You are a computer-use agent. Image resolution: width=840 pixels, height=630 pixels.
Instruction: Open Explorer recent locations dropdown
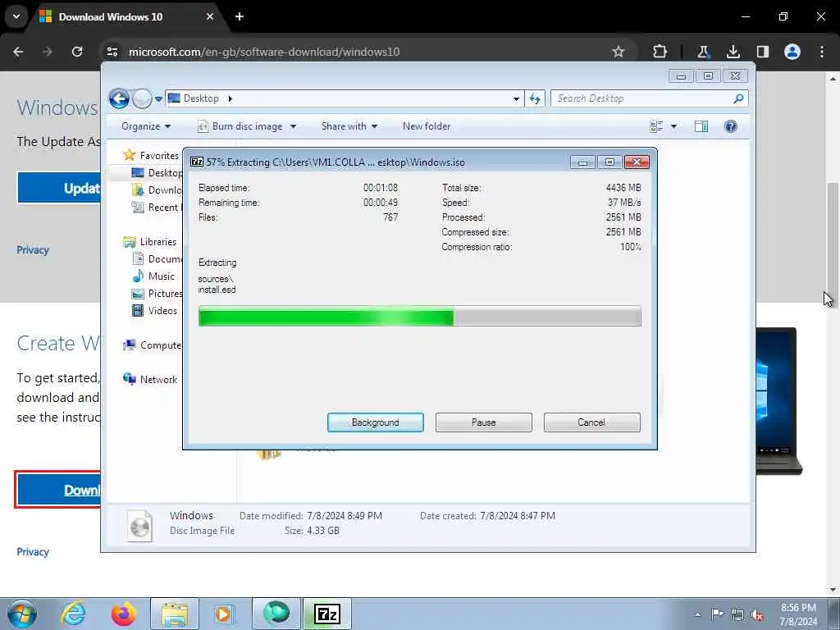[158, 98]
